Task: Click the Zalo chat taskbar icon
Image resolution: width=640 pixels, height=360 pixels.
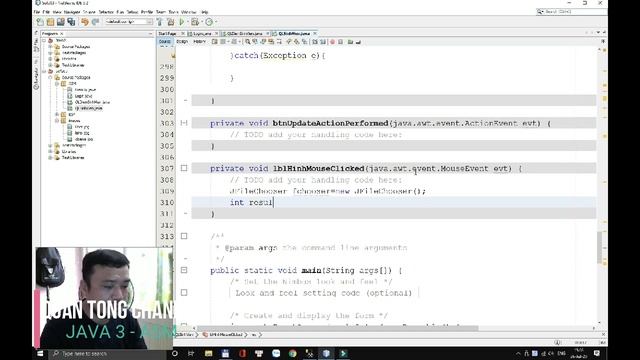Action: 276,353
